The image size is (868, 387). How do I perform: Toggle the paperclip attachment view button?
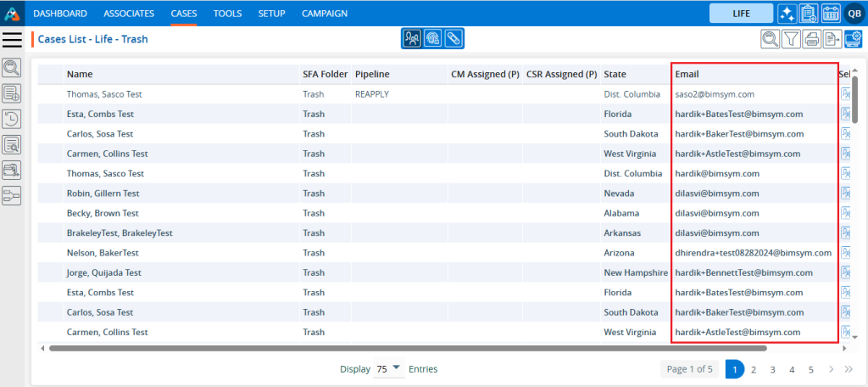tap(454, 38)
